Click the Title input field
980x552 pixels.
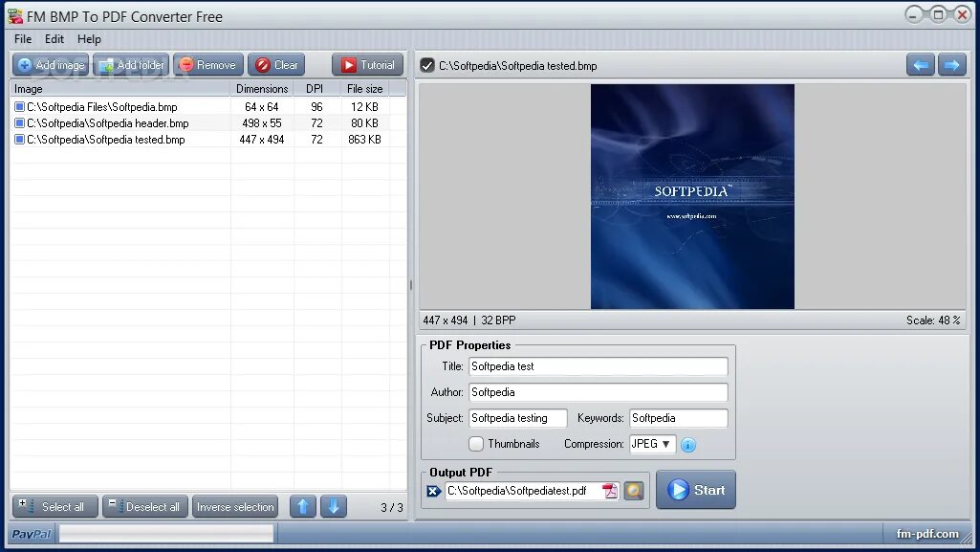click(x=599, y=366)
